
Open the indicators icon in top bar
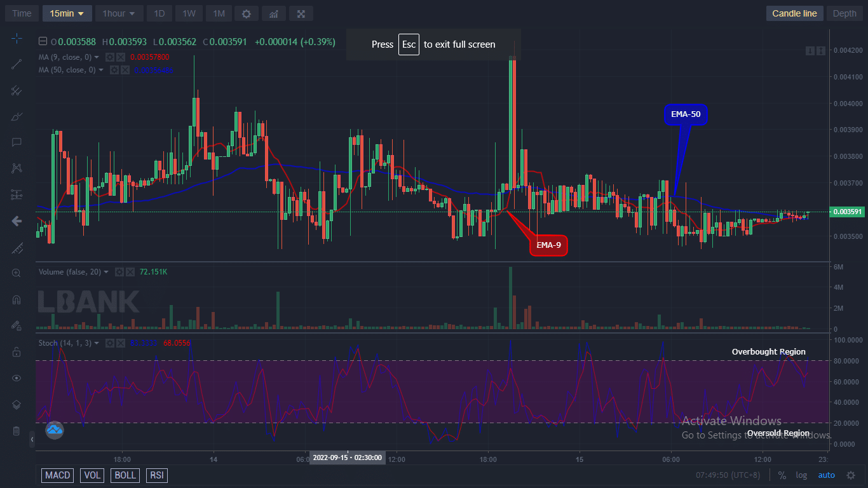coord(273,13)
